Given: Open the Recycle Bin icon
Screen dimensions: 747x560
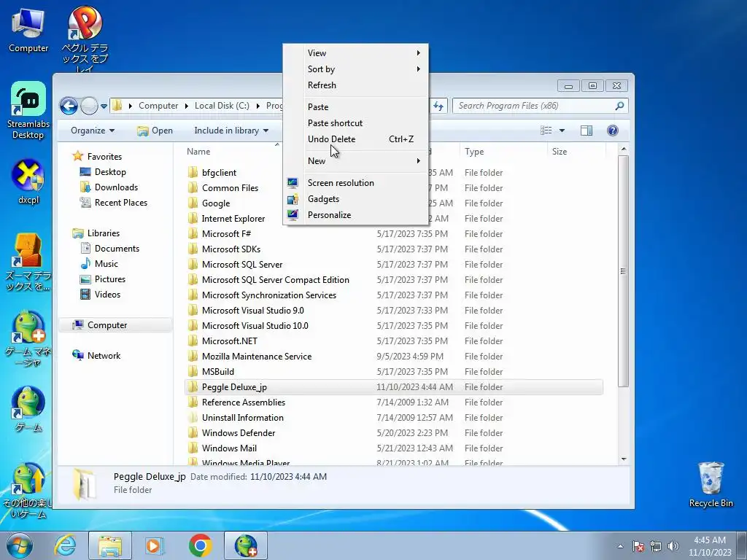Looking at the screenshot, I should click(x=711, y=484).
